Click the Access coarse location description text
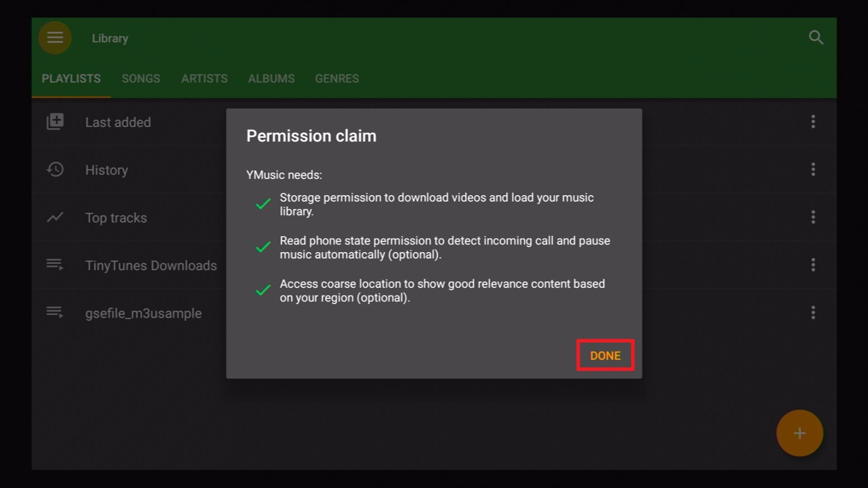 [x=442, y=291]
